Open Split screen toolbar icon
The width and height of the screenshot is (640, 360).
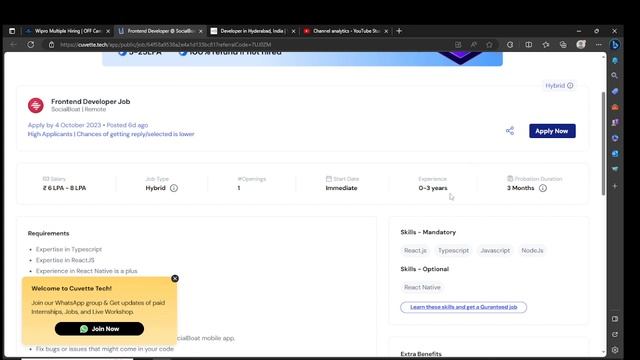tap(529, 44)
